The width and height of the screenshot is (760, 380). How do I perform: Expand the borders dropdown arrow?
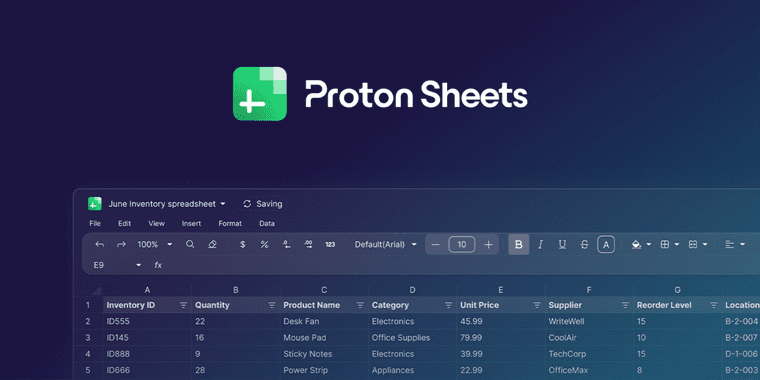click(x=677, y=245)
